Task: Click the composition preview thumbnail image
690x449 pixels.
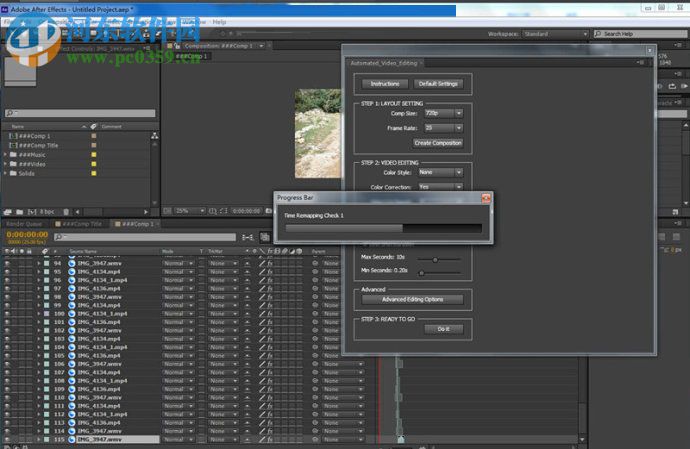Action: (x=318, y=133)
